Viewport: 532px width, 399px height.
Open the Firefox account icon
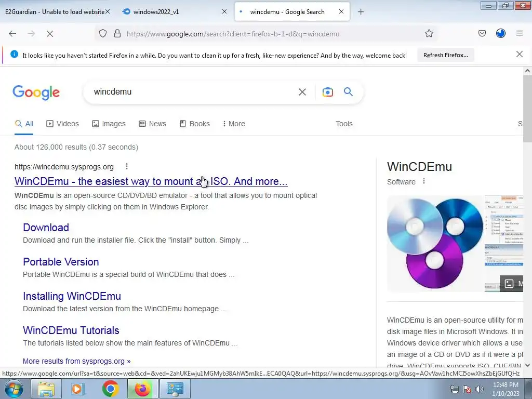click(x=500, y=33)
